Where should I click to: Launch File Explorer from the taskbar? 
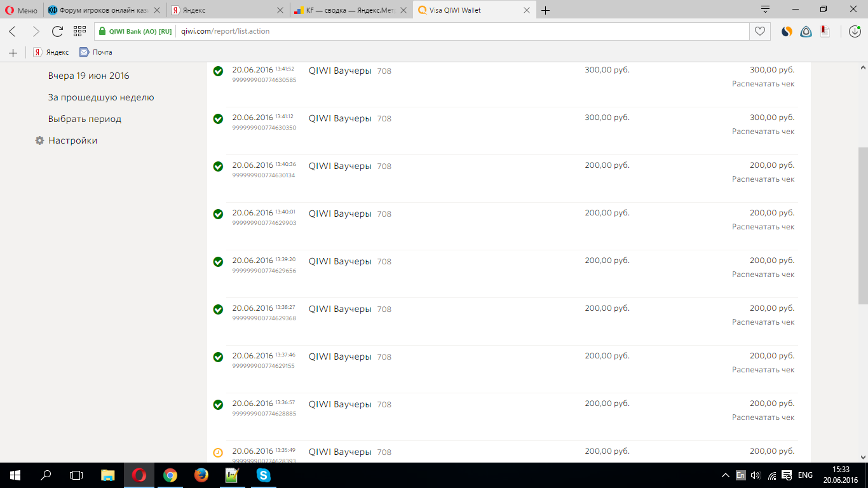coord(108,475)
